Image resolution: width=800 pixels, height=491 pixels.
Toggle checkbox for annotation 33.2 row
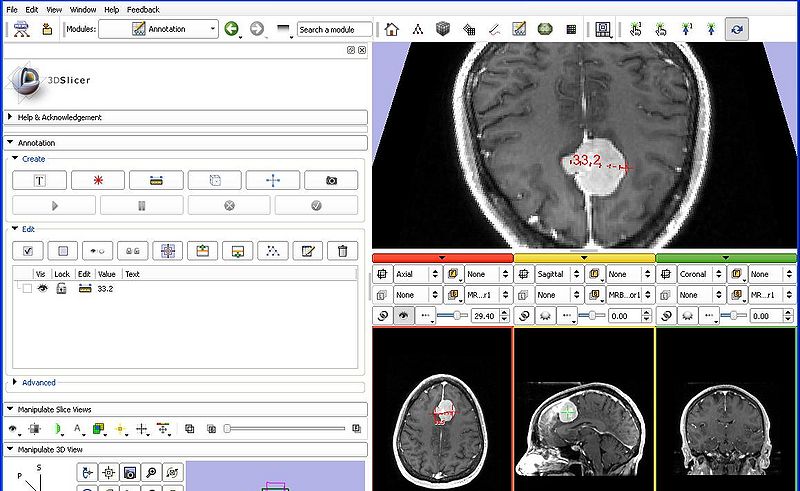point(27,289)
